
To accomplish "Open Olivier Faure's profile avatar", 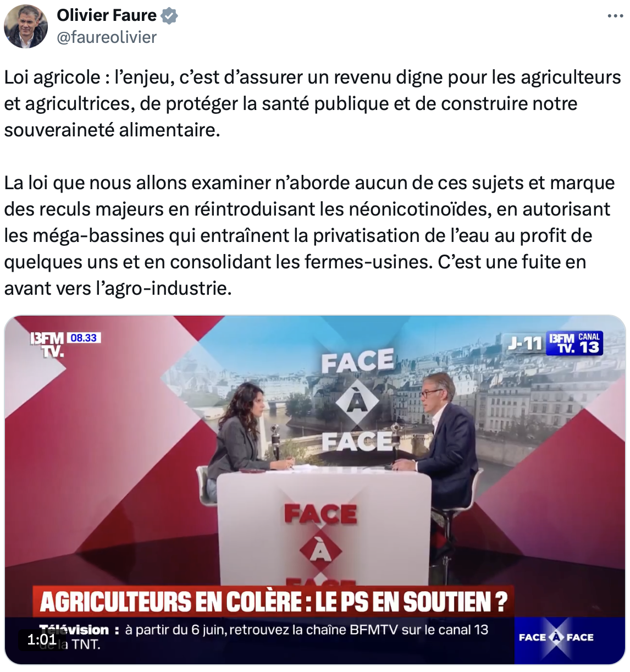I will pos(26,26).
